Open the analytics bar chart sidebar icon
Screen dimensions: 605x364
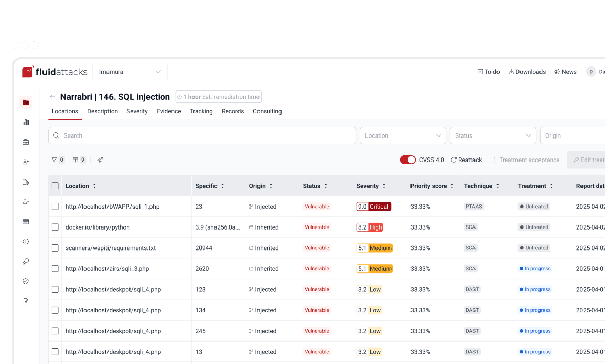(x=26, y=122)
